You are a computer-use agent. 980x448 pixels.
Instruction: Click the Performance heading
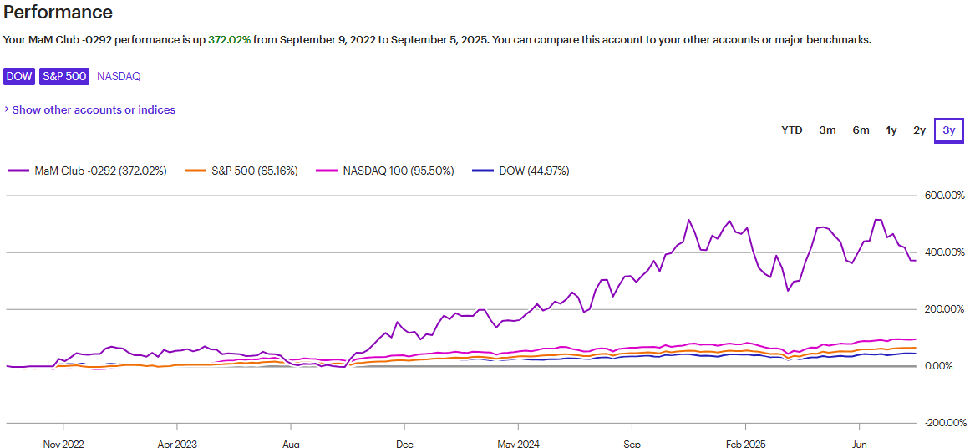coord(58,13)
